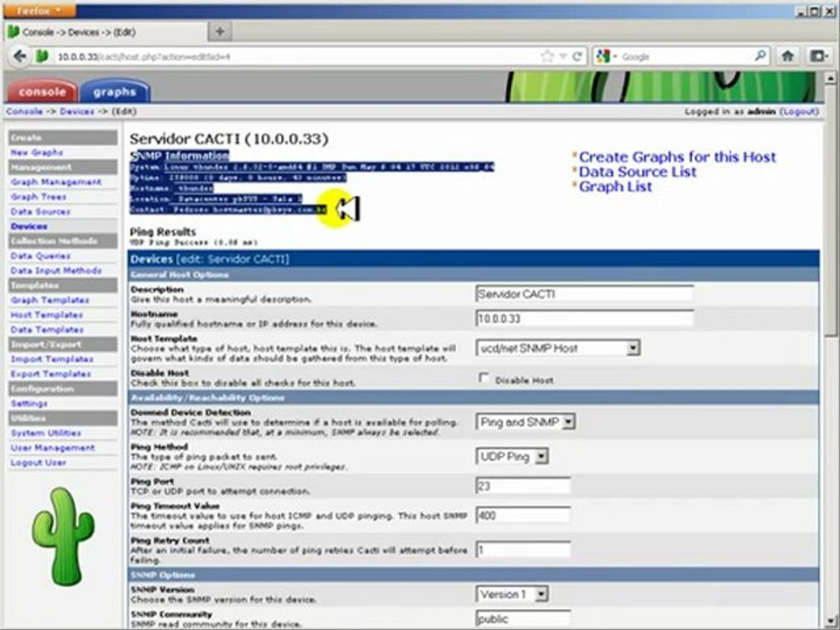
Task: Click in the Hostname field
Action: coord(584,318)
